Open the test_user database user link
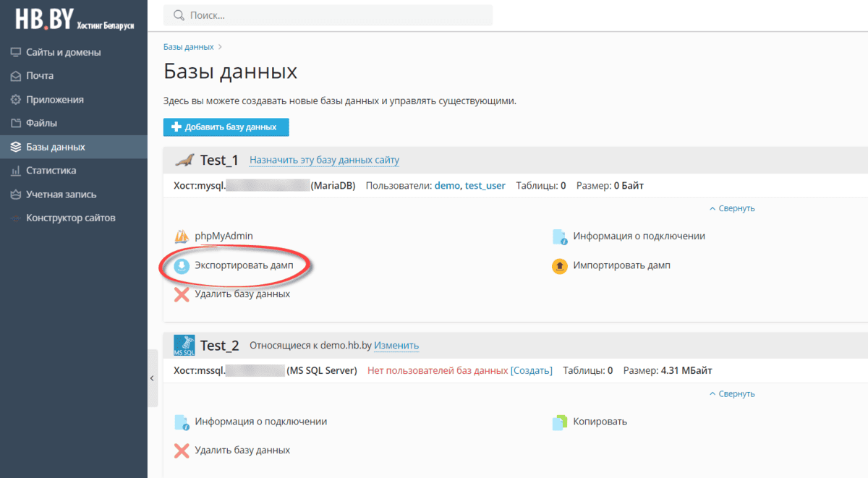Screen dimensions: 868x478 click(485, 186)
